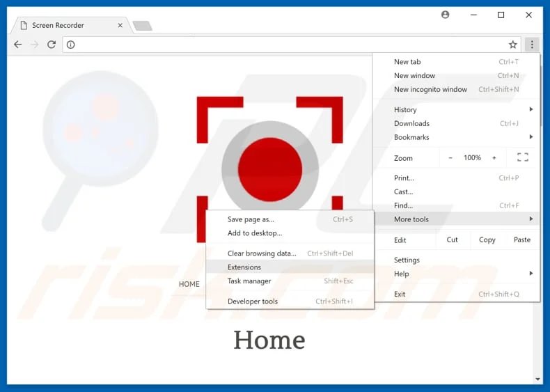This screenshot has width=550, height=392.
Task: Expand the Bookmarks submenu
Action: coord(456,137)
